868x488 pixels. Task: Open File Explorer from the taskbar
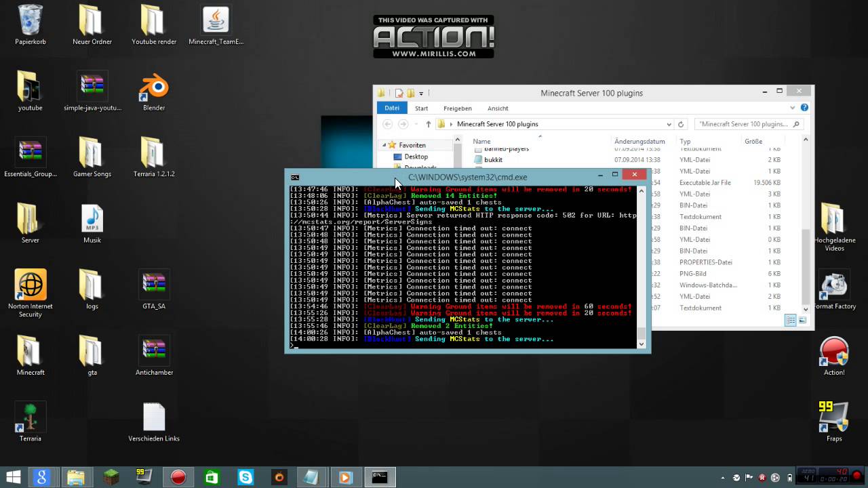(76, 477)
